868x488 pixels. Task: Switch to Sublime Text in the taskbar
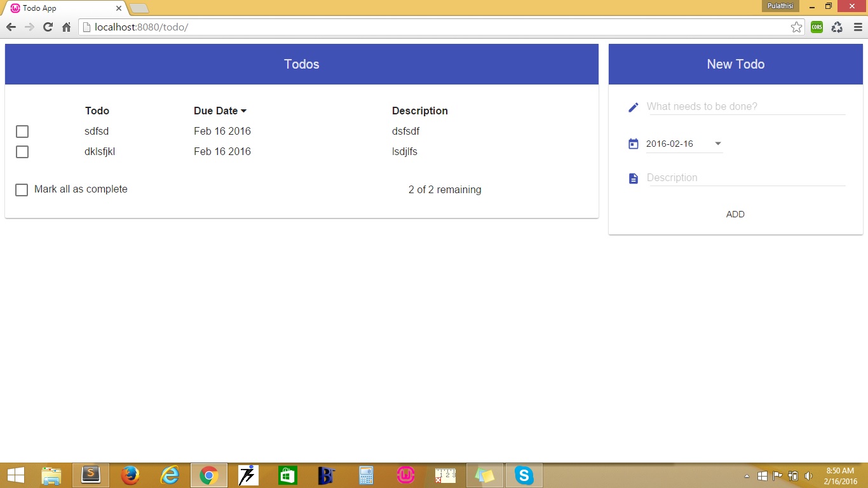(x=91, y=475)
